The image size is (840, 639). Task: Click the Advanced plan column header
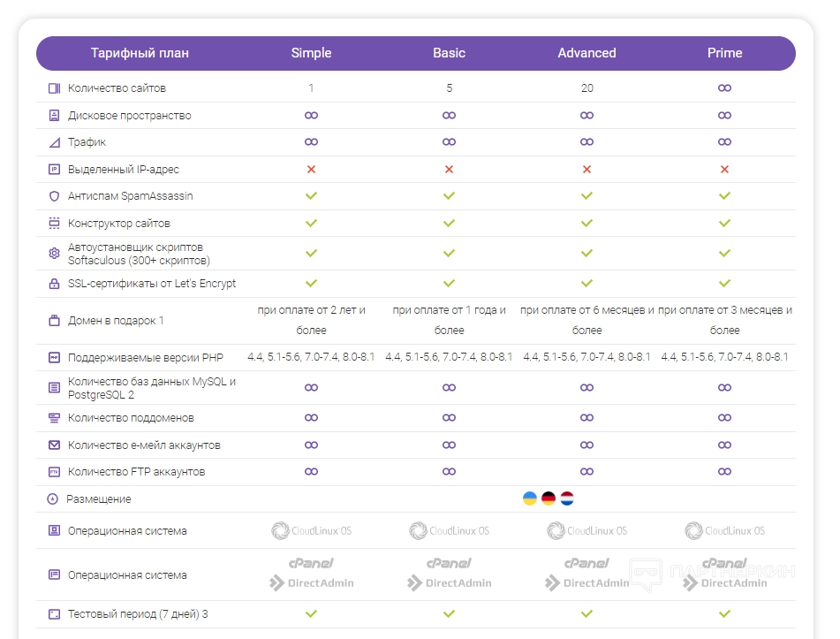coord(586,53)
